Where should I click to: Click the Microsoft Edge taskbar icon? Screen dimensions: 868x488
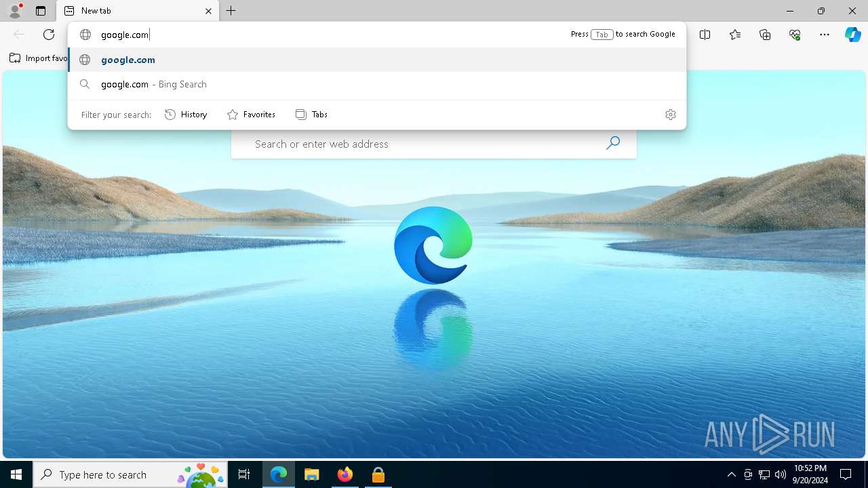point(279,474)
